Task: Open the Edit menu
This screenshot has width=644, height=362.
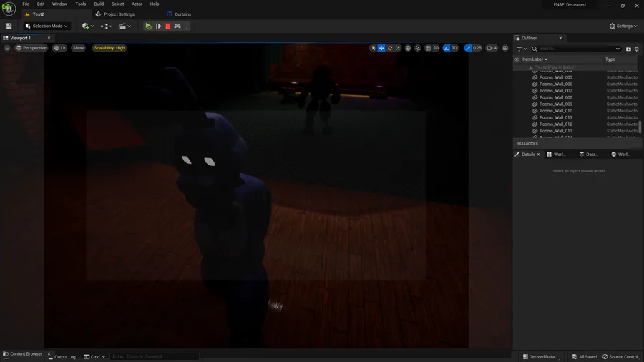Action: pos(41,4)
